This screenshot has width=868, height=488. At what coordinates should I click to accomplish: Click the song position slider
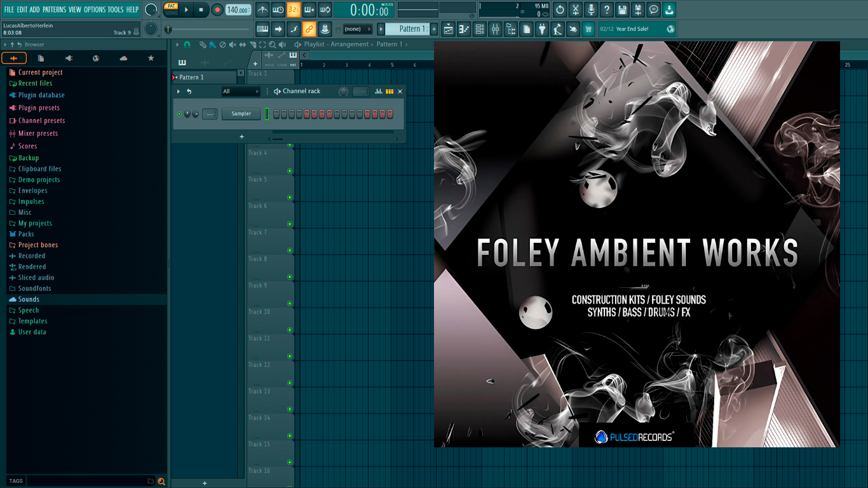(210, 29)
